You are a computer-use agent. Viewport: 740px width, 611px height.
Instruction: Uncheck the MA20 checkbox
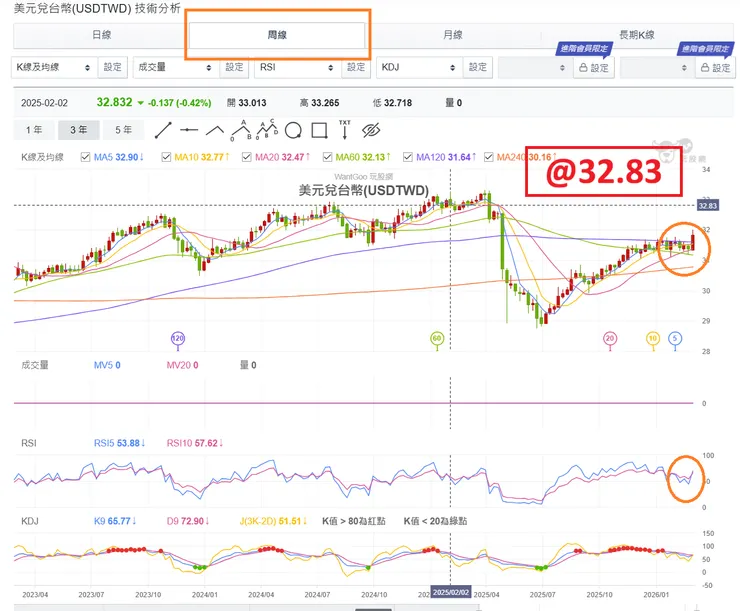pyautogui.click(x=246, y=157)
